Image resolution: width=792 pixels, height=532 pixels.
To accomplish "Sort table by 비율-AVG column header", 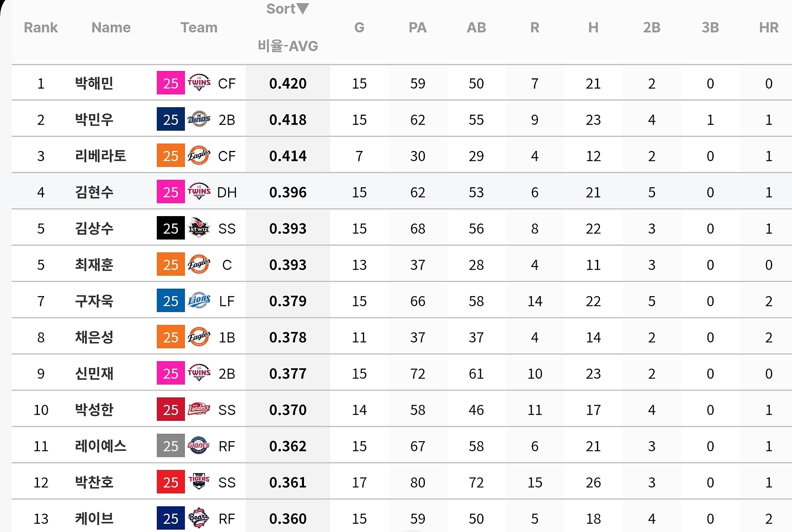I will click(x=288, y=46).
